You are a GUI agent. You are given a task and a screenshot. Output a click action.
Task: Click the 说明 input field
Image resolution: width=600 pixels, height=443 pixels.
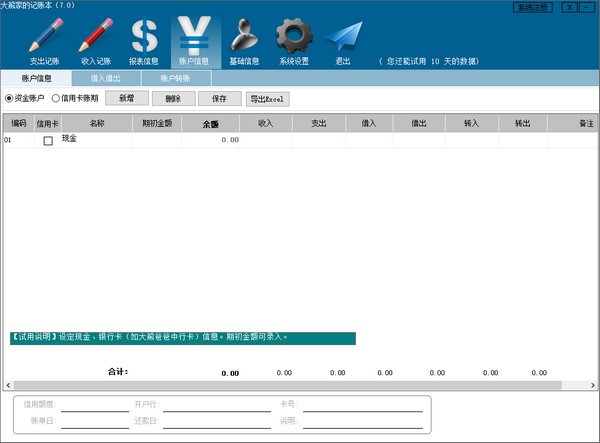363,422
